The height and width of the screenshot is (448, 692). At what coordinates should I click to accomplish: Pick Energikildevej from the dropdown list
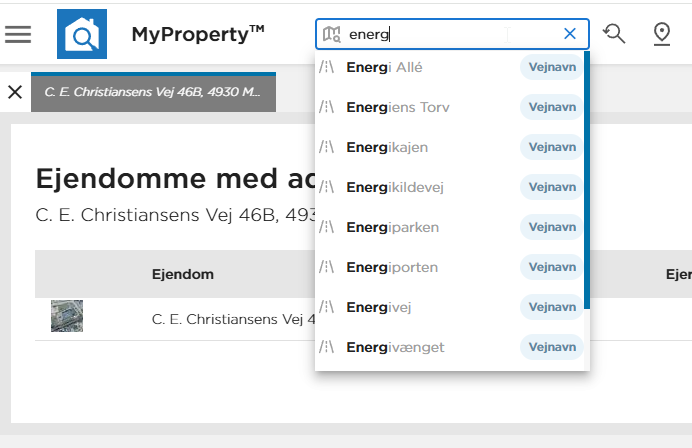coord(449,187)
